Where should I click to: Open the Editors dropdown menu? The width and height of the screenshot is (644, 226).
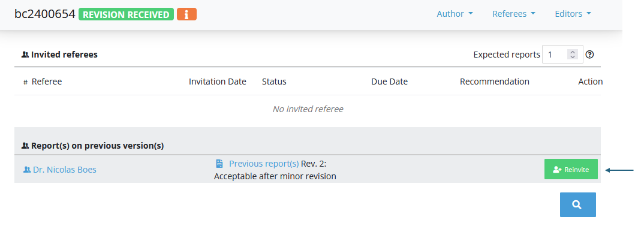[573, 14]
